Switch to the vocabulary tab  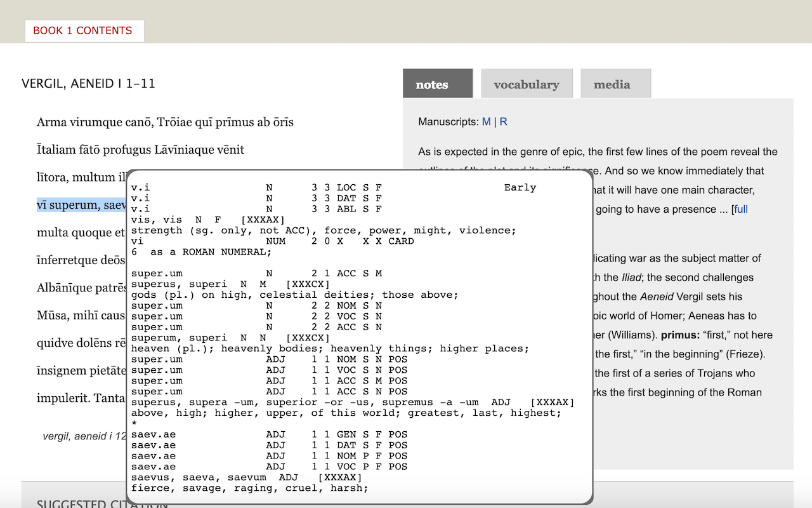[527, 83]
